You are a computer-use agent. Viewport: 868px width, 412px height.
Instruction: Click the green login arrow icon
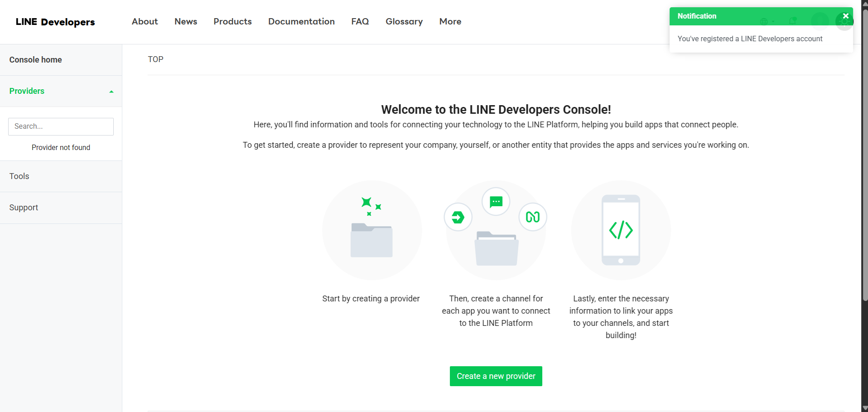458,217
